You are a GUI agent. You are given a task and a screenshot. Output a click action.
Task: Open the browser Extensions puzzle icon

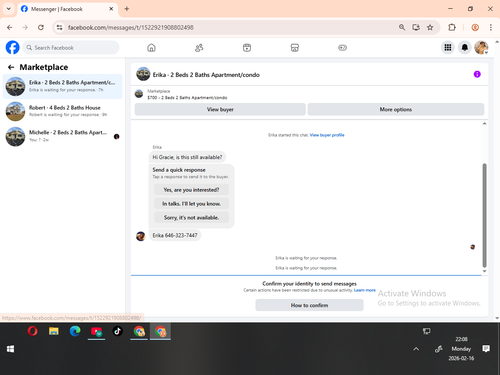(x=452, y=27)
